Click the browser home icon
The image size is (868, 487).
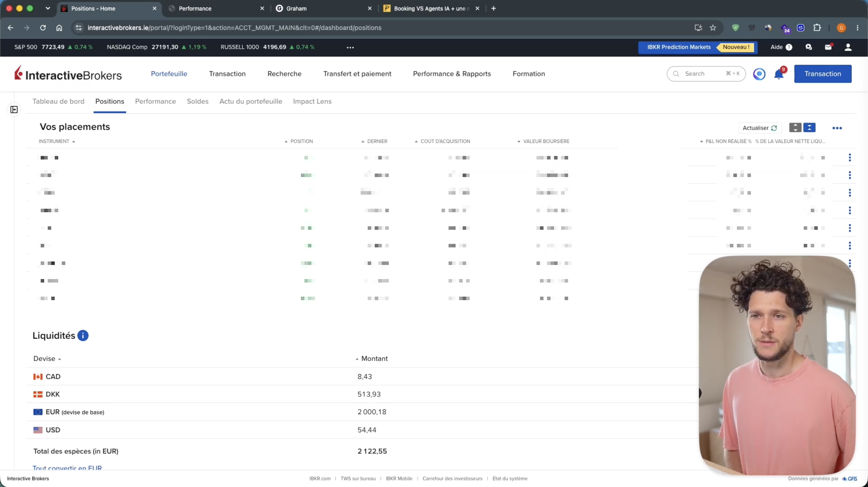point(59,28)
